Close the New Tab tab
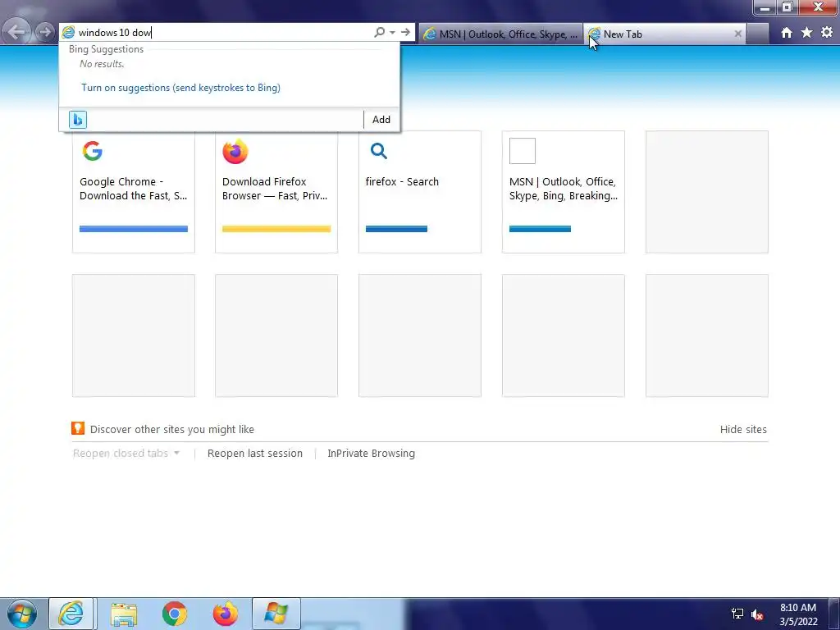 [737, 34]
